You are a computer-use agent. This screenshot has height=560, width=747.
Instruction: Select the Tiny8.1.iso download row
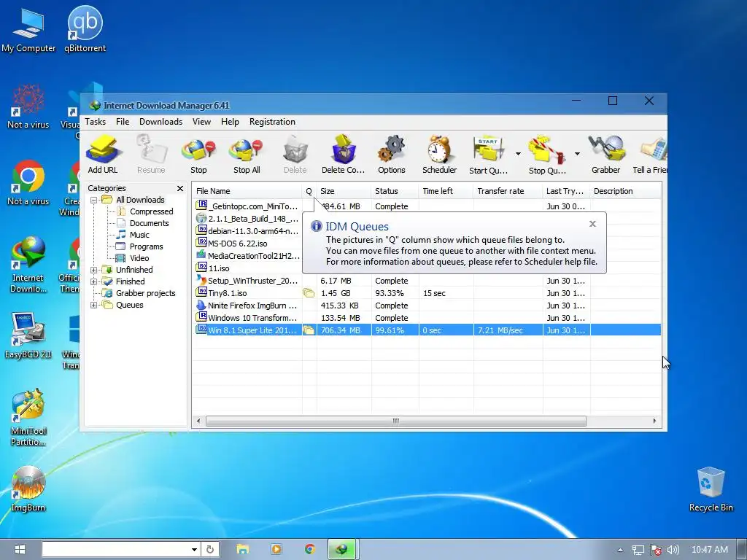pos(427,293)
